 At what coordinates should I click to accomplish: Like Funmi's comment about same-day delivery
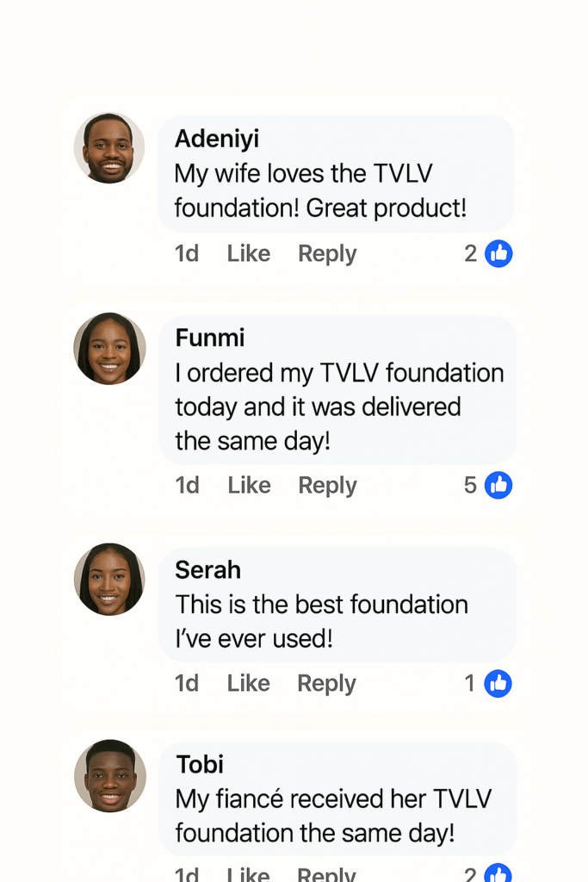(249, 485)
